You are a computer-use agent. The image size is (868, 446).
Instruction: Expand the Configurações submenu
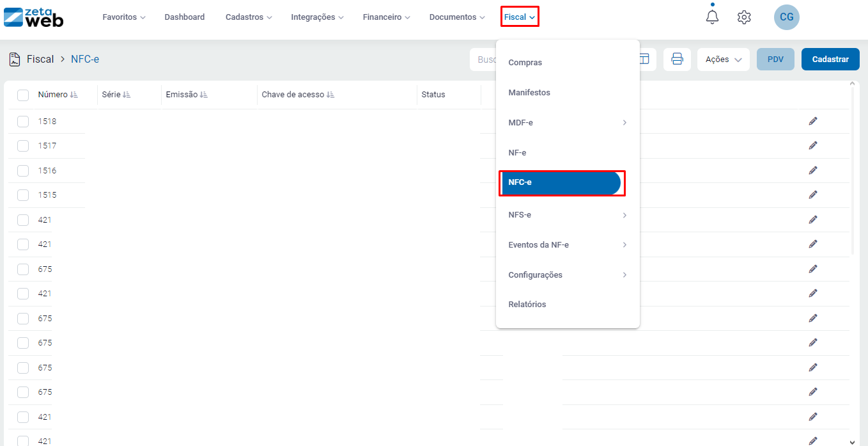(x=624, y=275)
